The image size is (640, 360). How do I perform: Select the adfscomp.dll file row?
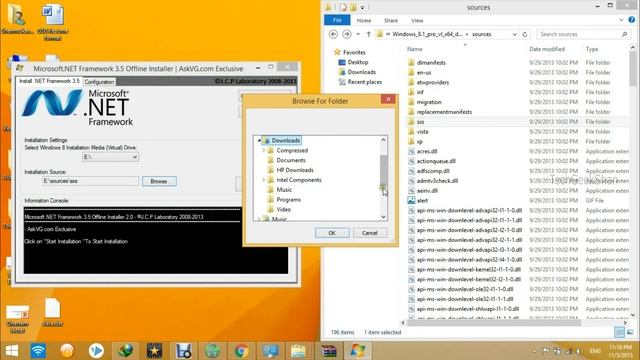[x=433, y=171]
